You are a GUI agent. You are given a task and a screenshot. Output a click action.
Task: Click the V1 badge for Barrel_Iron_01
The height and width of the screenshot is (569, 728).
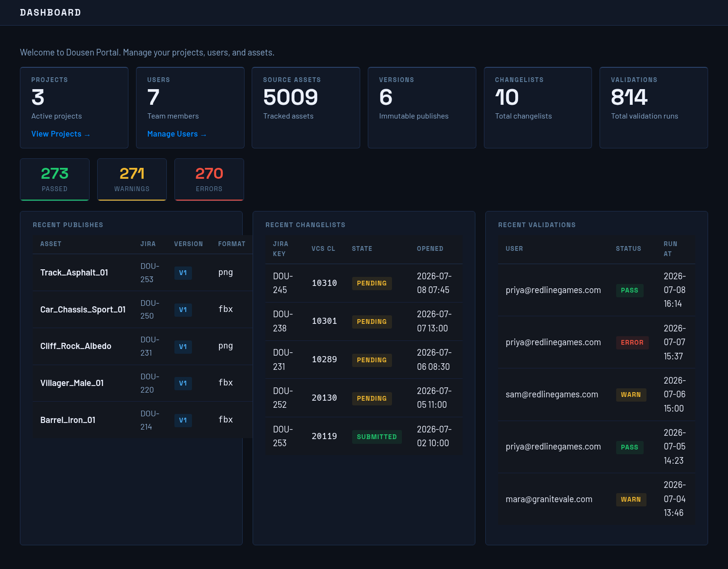(183, 421)
